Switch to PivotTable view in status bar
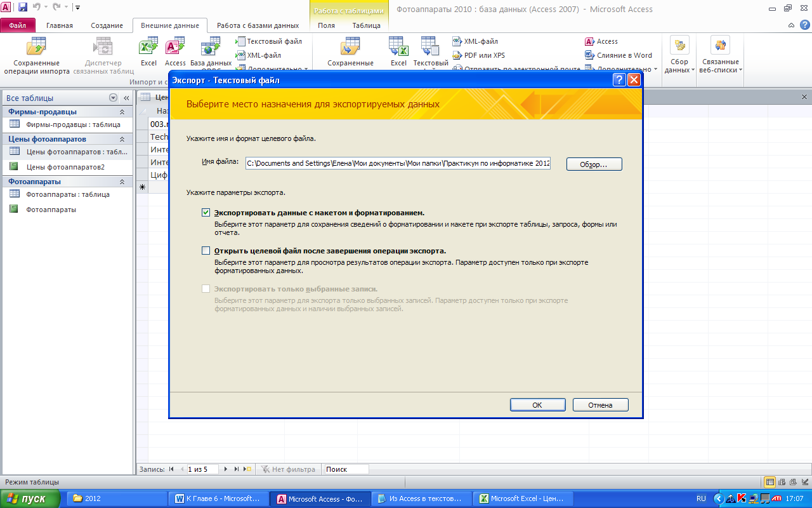 782,482
